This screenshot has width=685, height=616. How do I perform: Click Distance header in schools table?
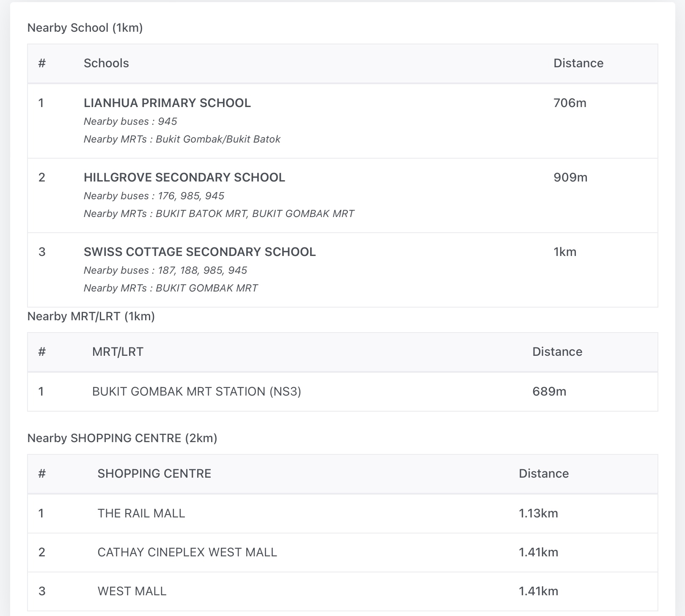click(578, 63)
